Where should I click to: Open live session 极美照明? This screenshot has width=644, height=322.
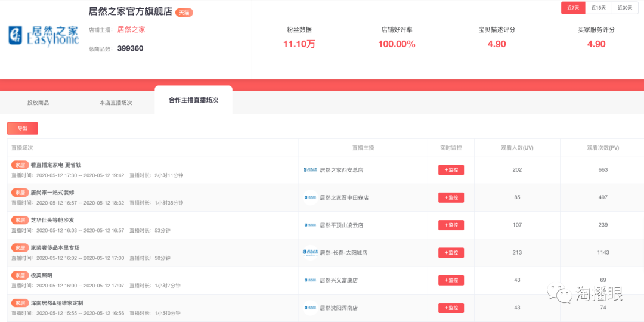coord(42,275)
